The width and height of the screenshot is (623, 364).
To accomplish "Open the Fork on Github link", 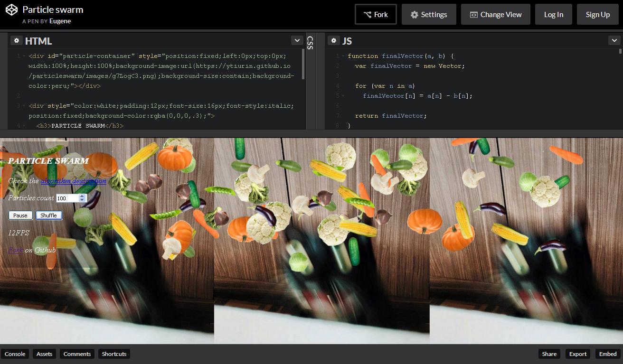I will tap(16, 250).
